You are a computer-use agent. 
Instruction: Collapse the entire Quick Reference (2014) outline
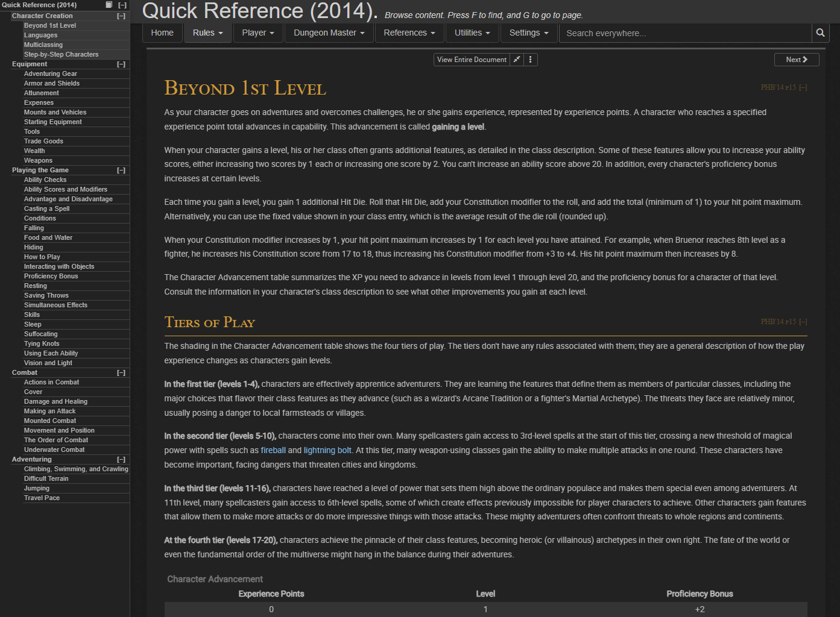pyautogui.click(x=122, y=5)
